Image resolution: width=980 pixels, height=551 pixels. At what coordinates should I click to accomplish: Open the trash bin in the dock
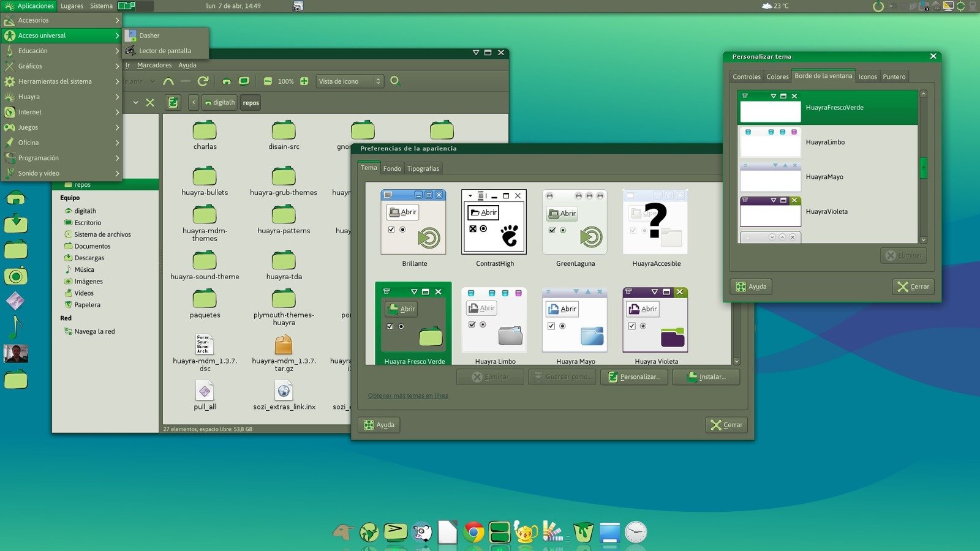(583, 532)
